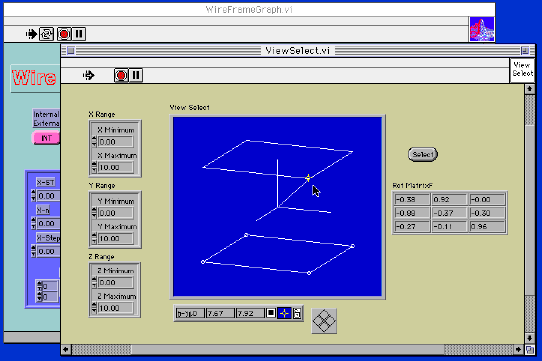Click the horizontal scrollbar left arrow
The width and height of the screenshot is (542, 361).
click(66, 350)
